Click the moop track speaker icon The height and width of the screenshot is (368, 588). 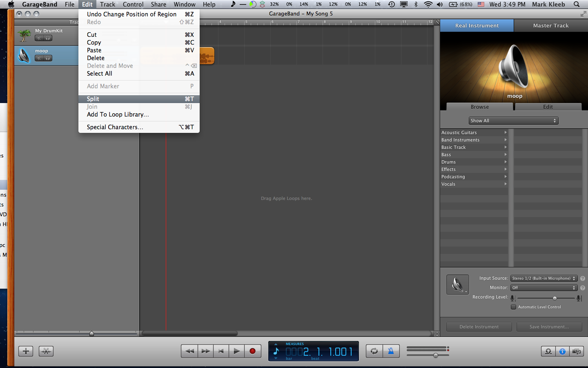[x=24, y=56]
